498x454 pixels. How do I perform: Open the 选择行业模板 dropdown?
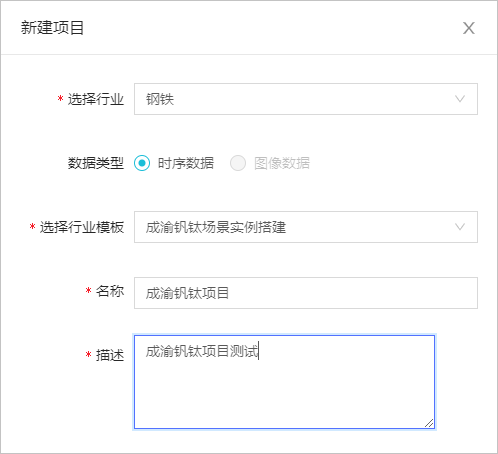(306, 227)
